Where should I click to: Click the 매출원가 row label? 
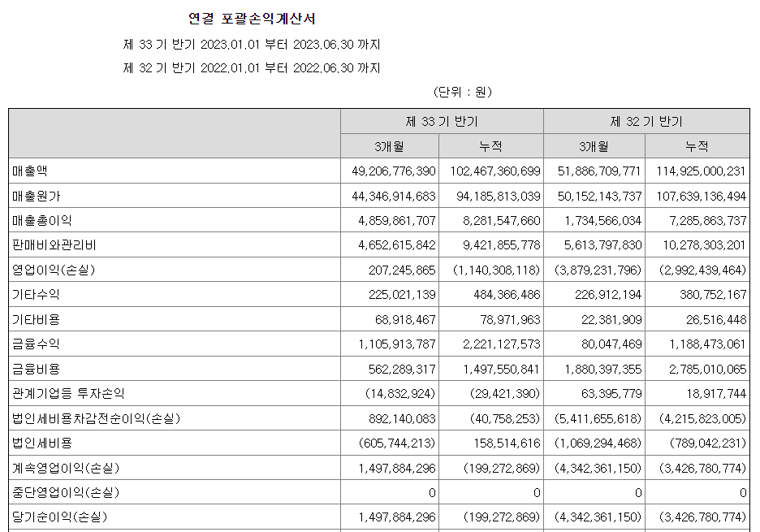click(37, 197)
